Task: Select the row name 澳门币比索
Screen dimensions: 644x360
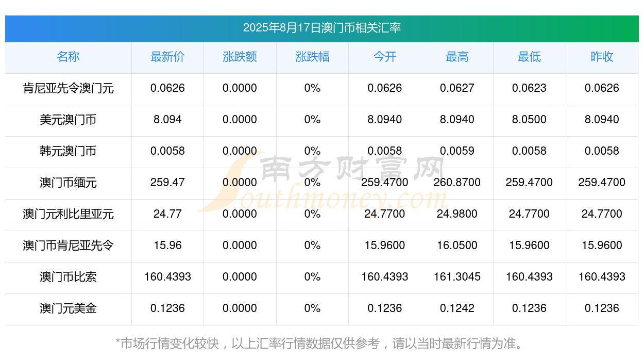Action: (68, 277)
